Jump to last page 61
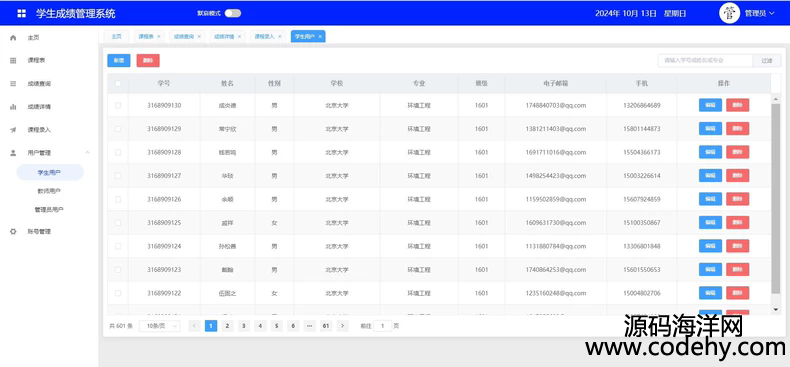This screenshot has width=790, height=367. (326, 326)
